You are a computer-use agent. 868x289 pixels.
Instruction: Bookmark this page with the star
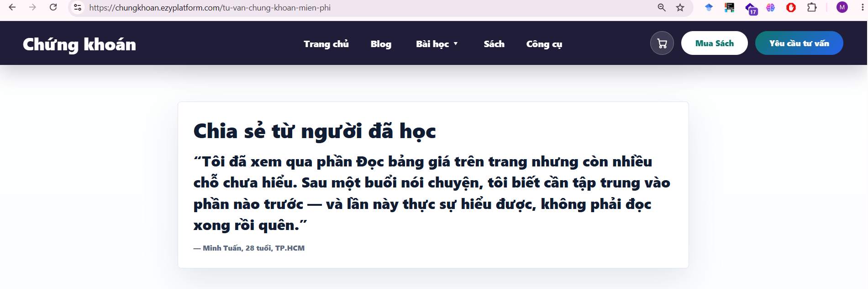pos(680,7)
